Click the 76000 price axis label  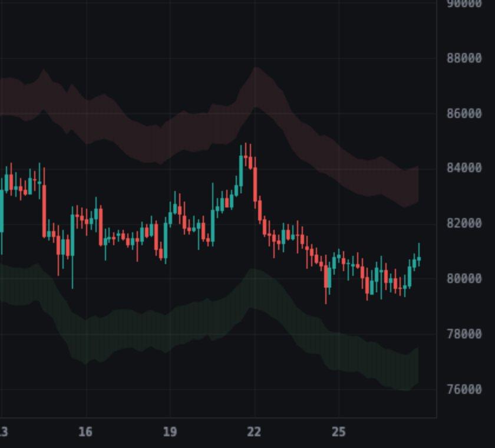[464, 389]
